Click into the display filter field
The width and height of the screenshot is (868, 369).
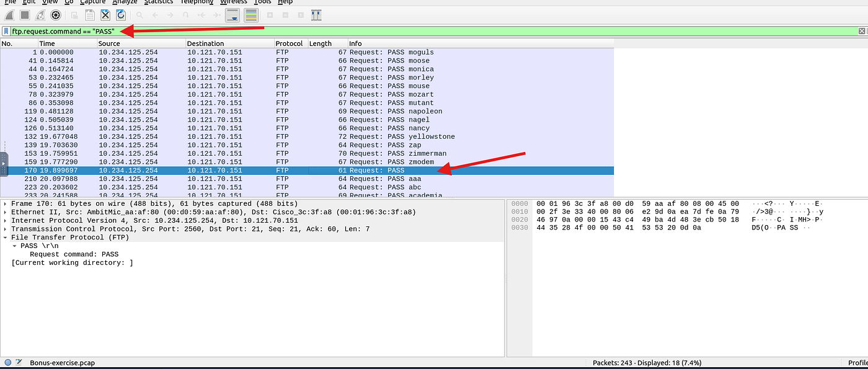coord(434,31)
